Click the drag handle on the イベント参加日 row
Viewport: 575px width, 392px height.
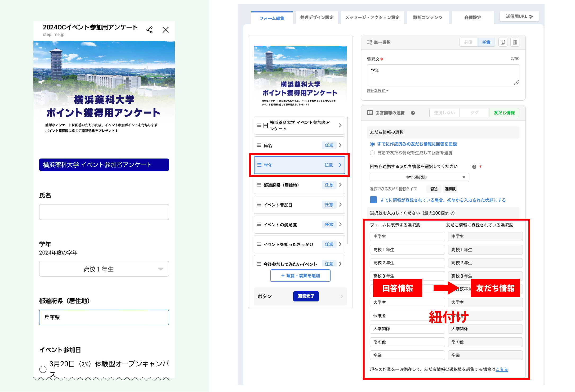259,205
